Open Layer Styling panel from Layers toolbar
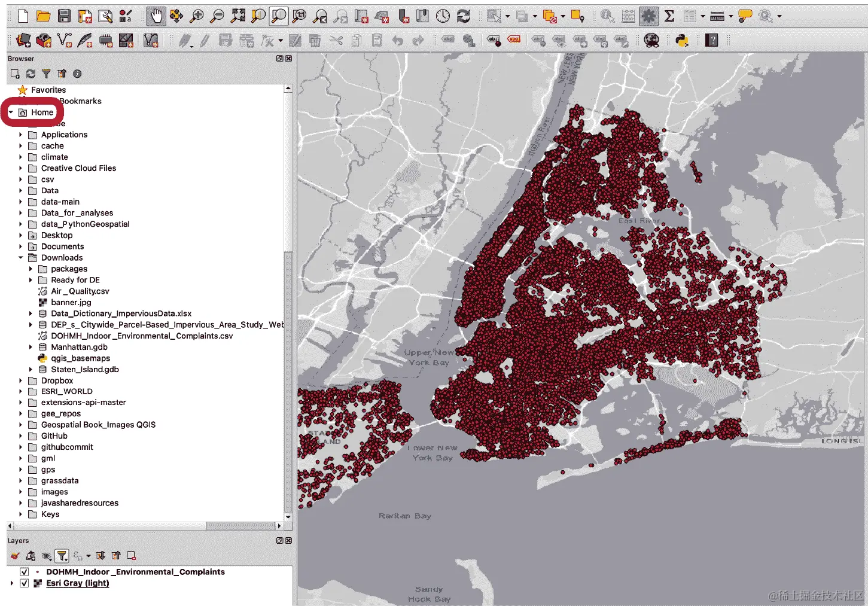 (15, 556)
